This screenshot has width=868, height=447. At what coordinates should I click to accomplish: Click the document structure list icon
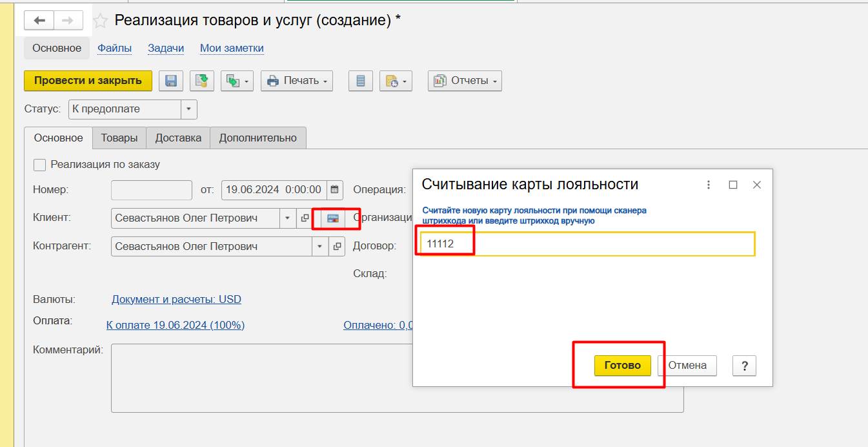(x=361, y=81)
